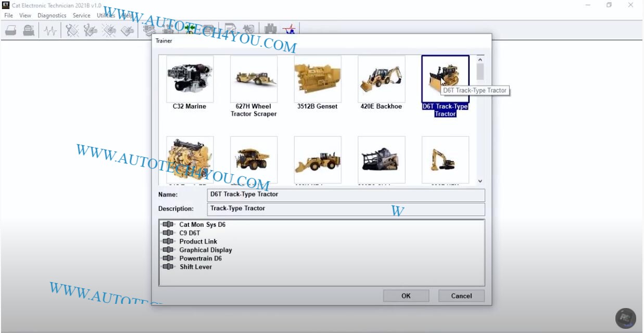
Task: Click the print icon in the toolbar
Action: [11, 31]
